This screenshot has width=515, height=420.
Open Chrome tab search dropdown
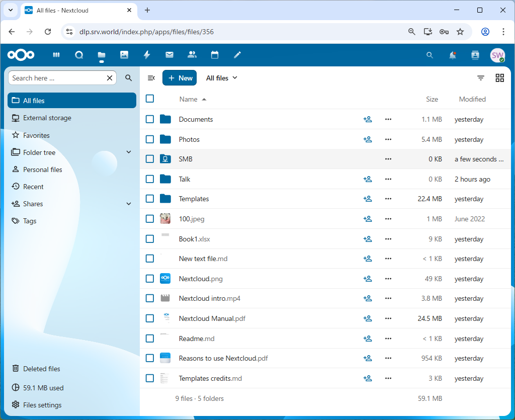pos(11,10)
